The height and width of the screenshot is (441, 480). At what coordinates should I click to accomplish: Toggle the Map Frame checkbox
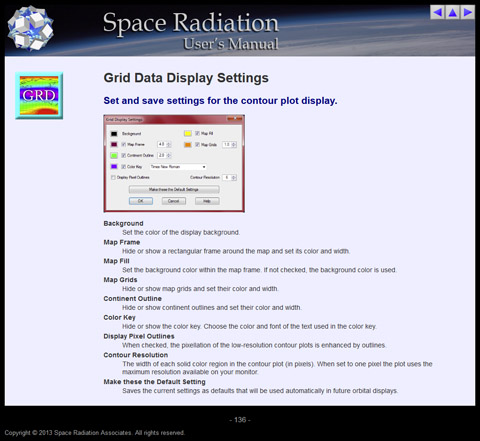(x=124, y=144)
